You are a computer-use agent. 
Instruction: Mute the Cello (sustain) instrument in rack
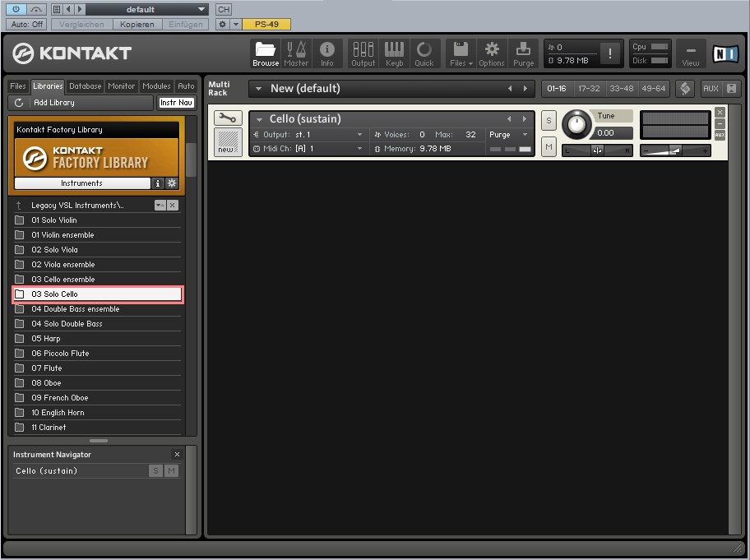coord(549,147)
